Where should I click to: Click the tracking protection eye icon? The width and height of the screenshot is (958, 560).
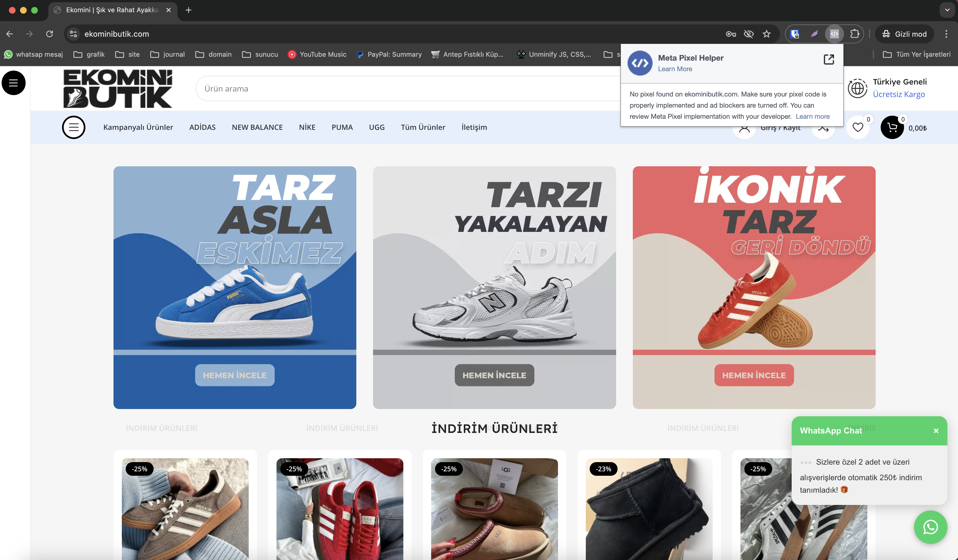click(x=749, y=34)
